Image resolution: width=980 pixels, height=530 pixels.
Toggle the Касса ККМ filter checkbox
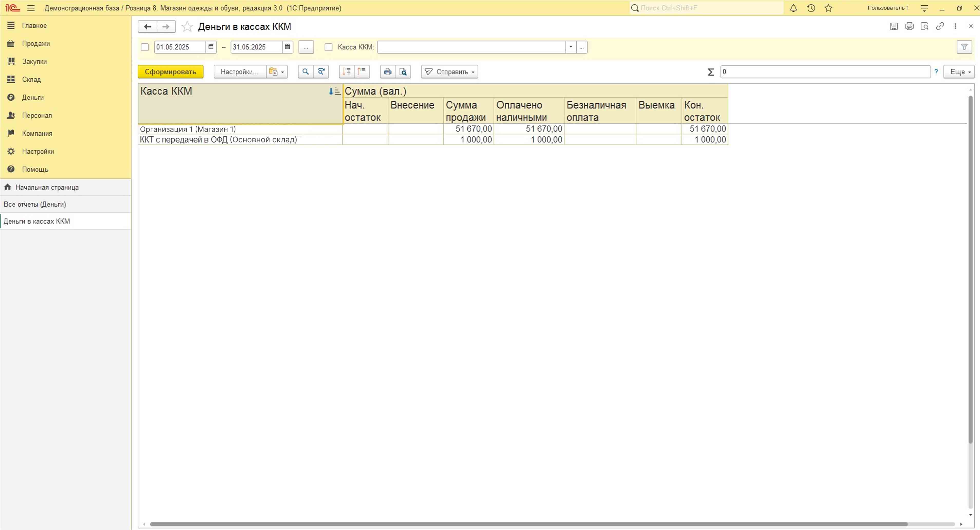(328, 47)
